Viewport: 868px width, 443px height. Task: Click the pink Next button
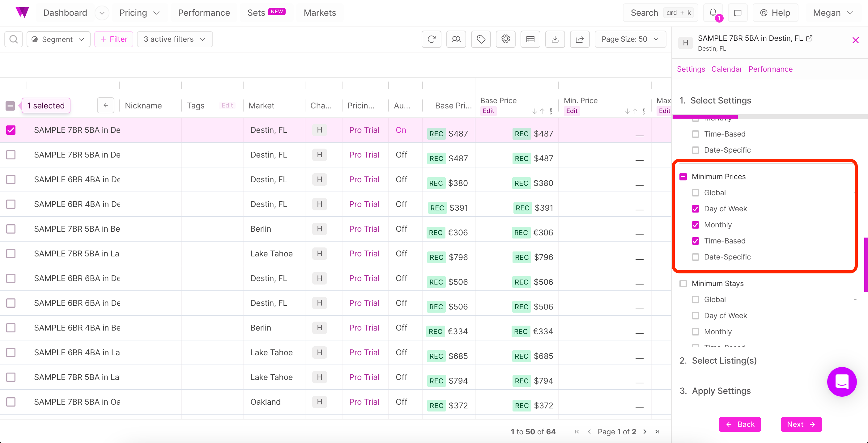click(801, 424)
